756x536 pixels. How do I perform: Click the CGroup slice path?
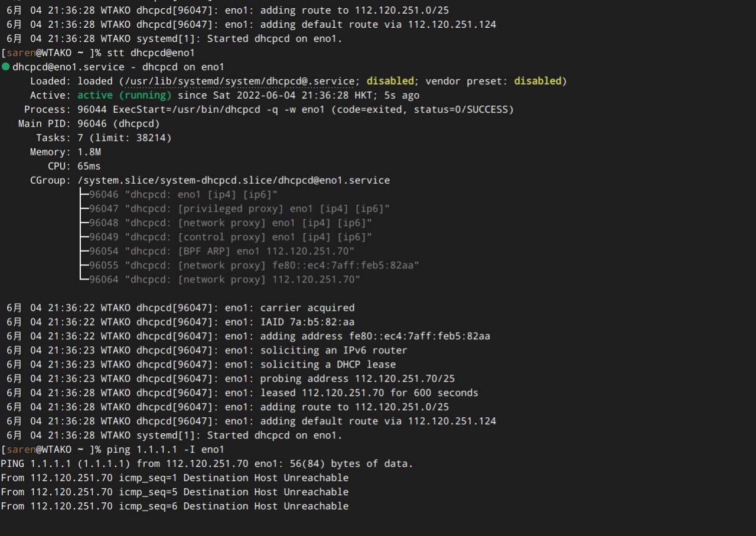(x=233, y=180)
